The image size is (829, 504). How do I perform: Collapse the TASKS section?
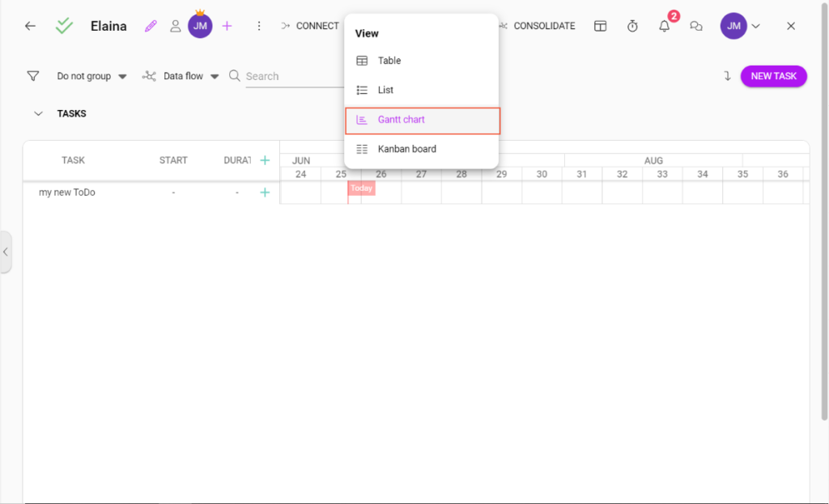point(38,113)
